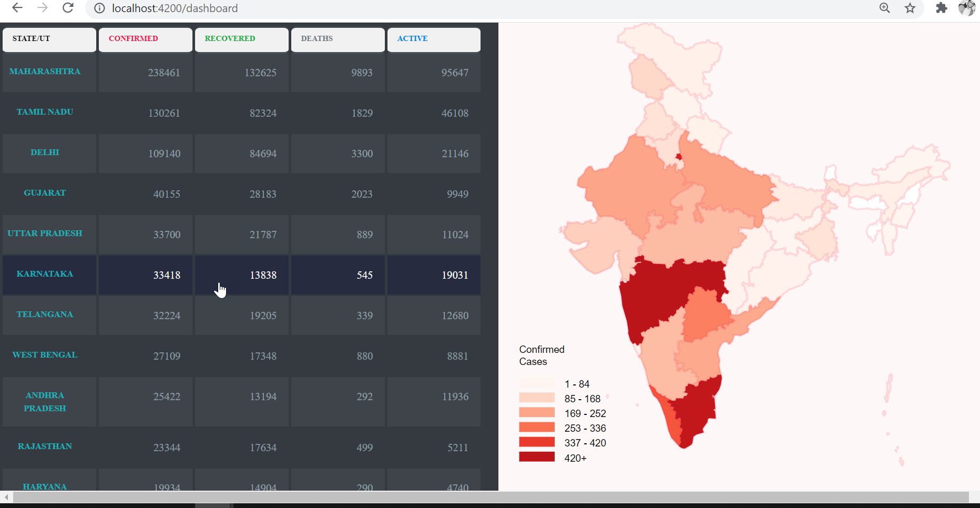This screenshot has height=508, width=980.
Task: Open the MAHARASHTRA state link
Action: 45,71
